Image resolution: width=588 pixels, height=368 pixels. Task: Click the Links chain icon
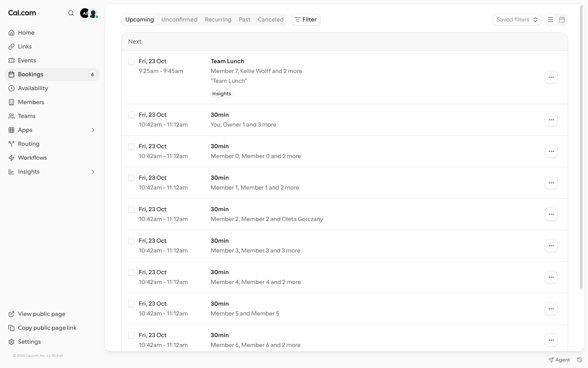pos(11,46)
